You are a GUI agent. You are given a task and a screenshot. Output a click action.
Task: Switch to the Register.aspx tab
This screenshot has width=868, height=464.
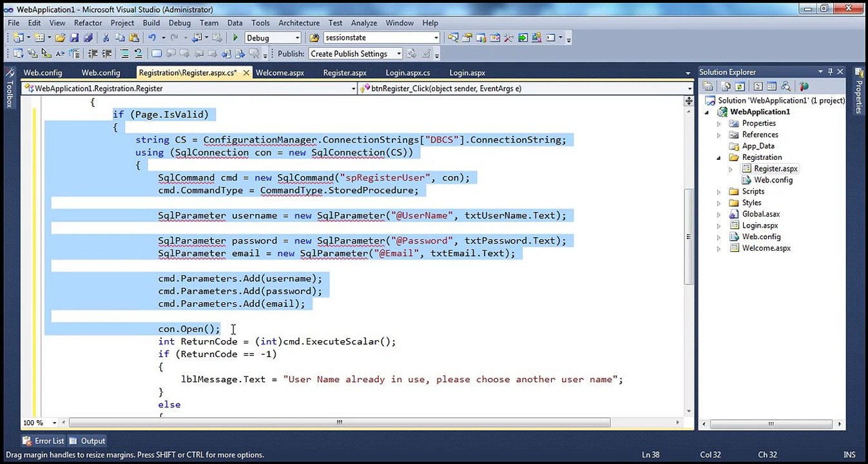(x=345, y=73)
